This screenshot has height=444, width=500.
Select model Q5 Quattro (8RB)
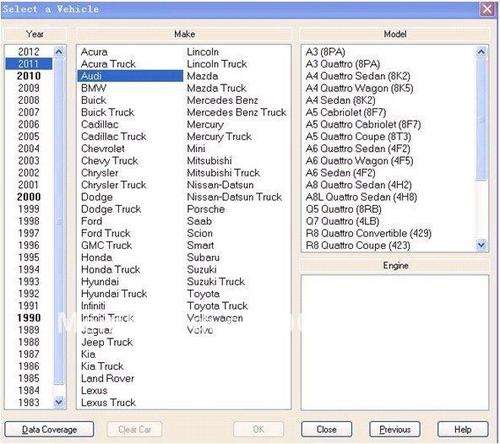[343, 209]
